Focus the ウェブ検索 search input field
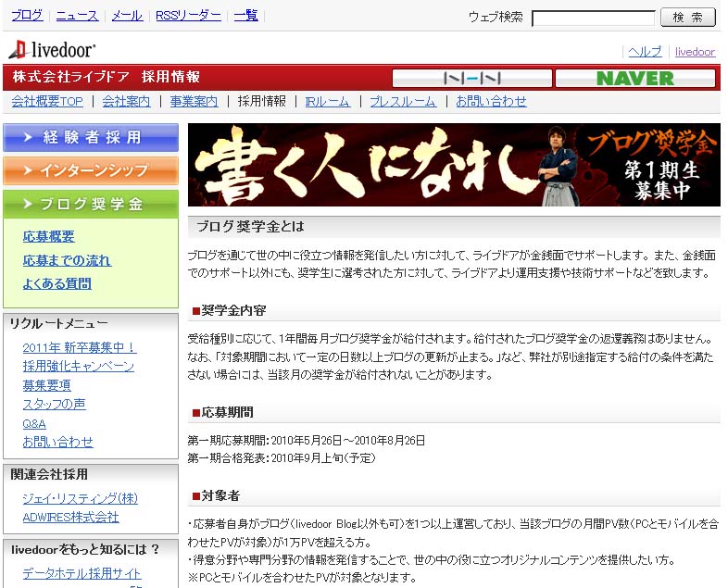 click(x=594, y=19)
